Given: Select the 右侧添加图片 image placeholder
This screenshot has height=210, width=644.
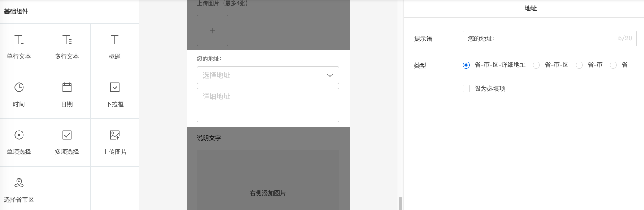Looking at the screenshot, I should [x=268, y=180].
